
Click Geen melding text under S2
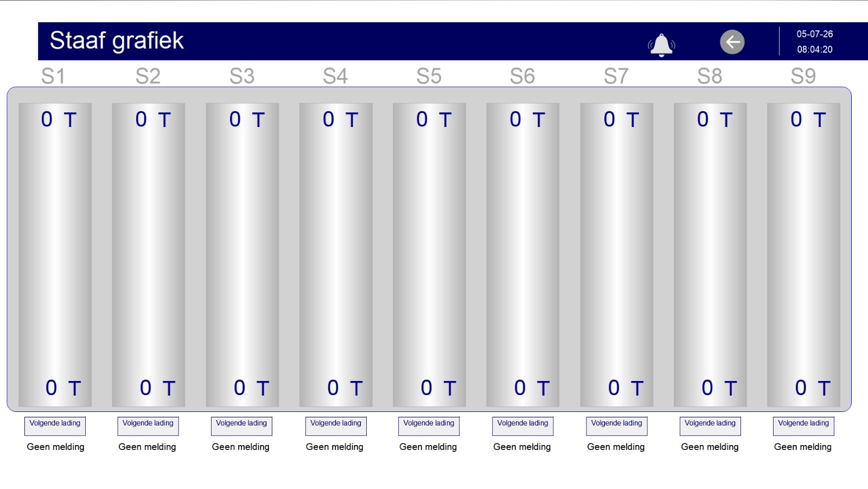(147, 447)
